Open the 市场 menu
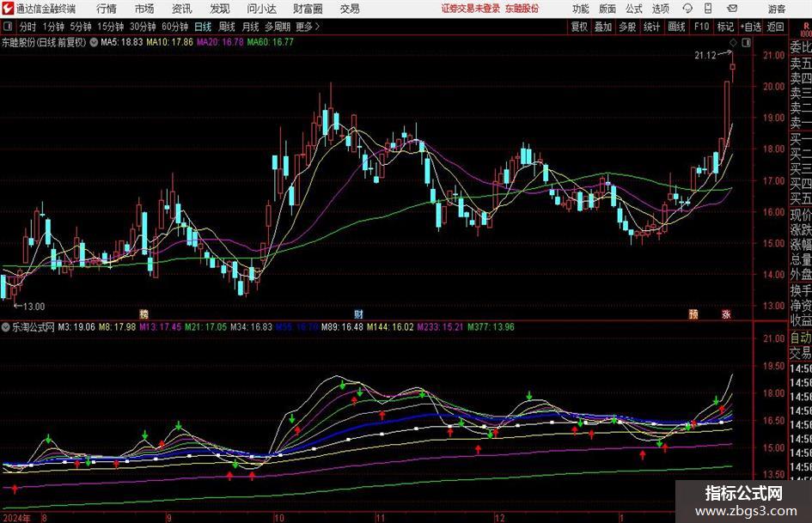The width and height of the screenshot is (812, 523). click(144, 9)
